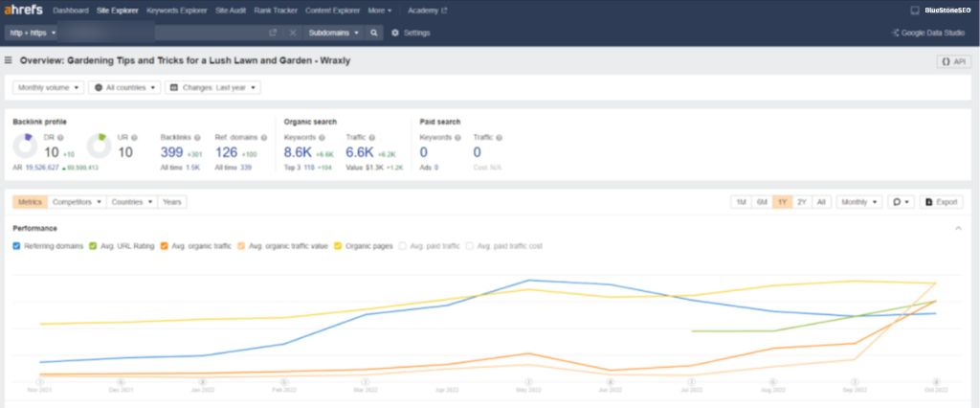Enable Avg. paid traffic checkbox

pyautogui.click(x=403, y=246)
